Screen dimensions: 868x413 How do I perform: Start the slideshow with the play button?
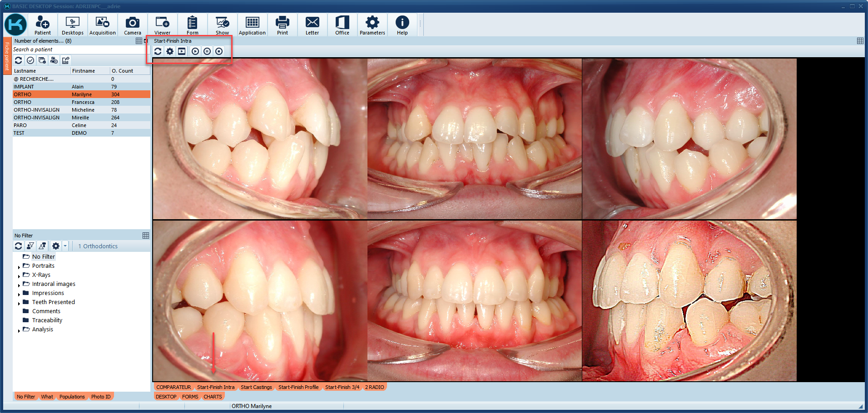(195, 51)
